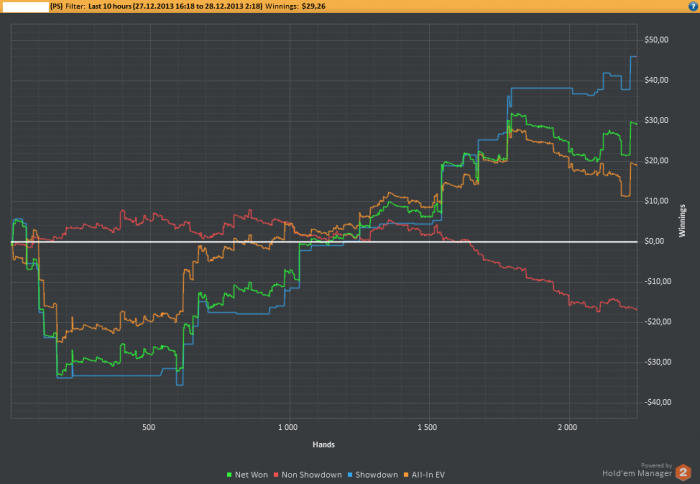The image size is (700, 484).
Task: Click the Winnings: $29,26 text in header
Action: tap(295, 6)
